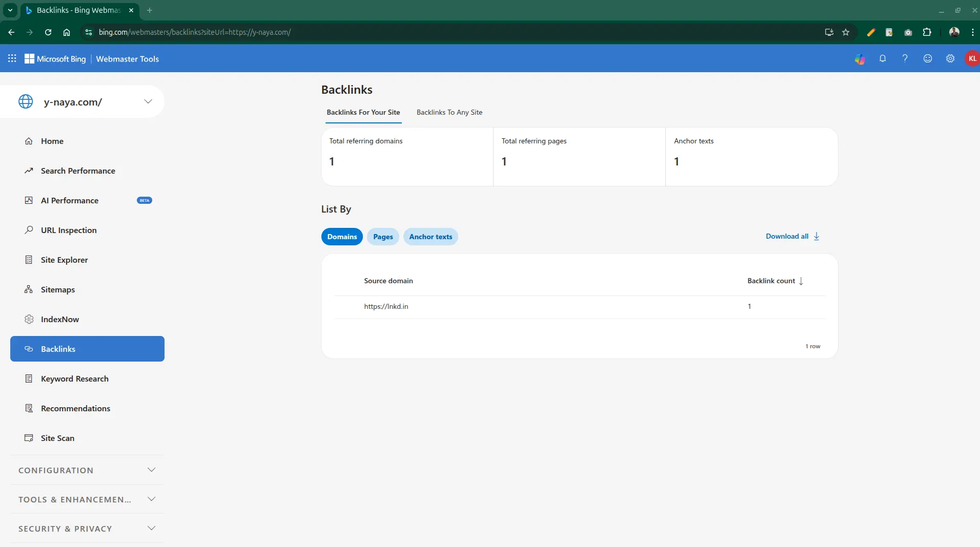Select the Pages list filter
The image size is (980, 547).
click(x=383, y=237)
